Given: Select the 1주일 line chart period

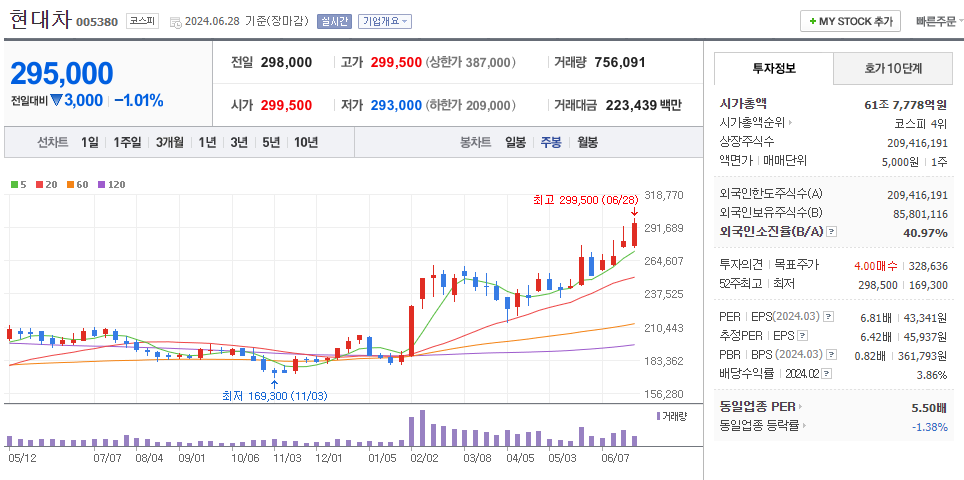Looking at the screenshot, I should pos(127,143).
